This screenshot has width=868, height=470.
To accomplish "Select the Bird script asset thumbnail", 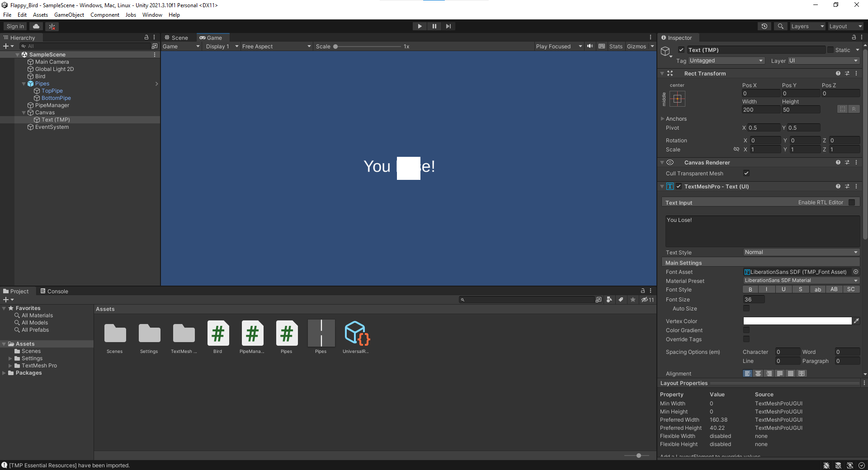I will pyautogui.click(x=218, y=334).
